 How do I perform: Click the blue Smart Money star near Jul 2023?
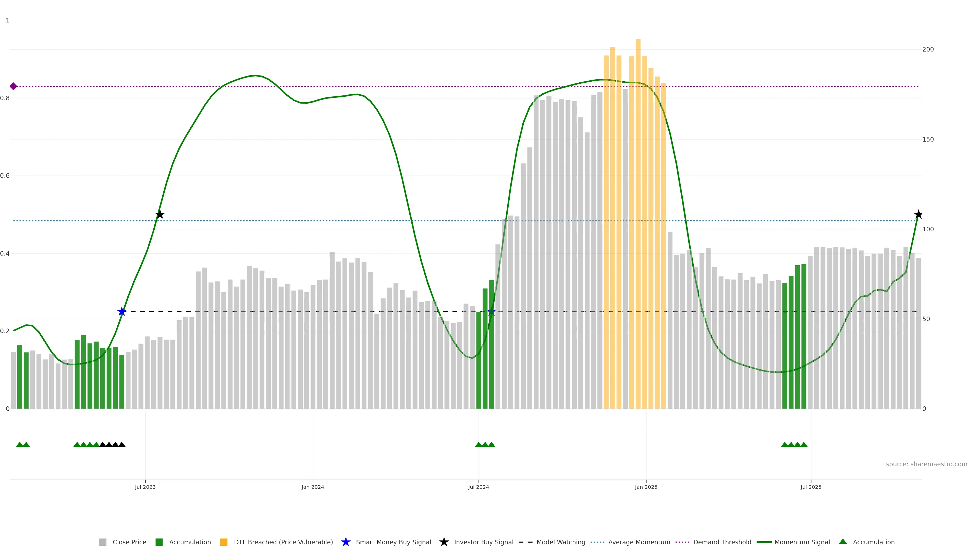point(121,312)
